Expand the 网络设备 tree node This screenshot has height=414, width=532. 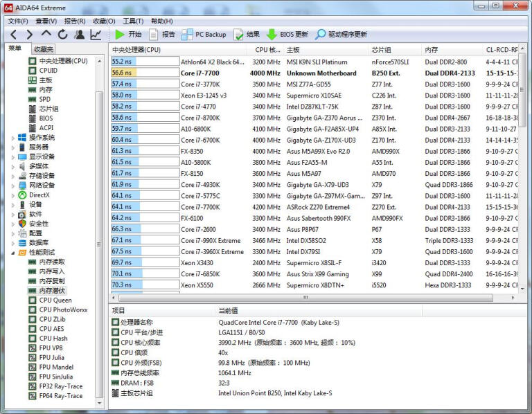13,186
